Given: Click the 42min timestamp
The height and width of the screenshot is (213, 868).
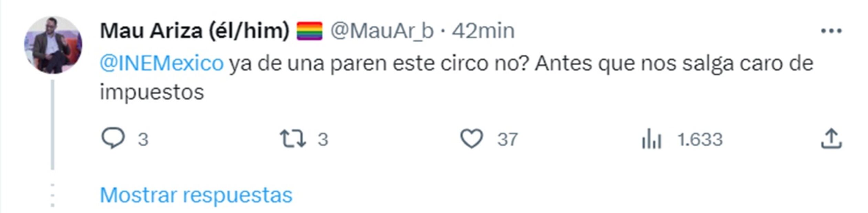Looking at the screenshot, I should point(483,31).
